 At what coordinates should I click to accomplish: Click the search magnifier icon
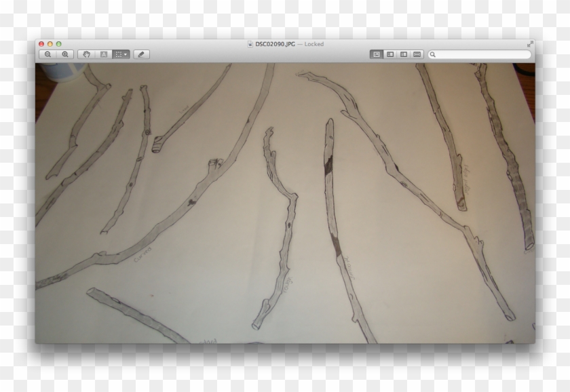pyautogui.click(x=432, y=54)
